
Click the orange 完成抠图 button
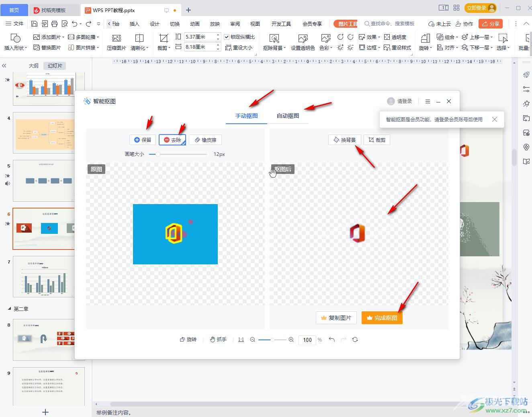coord(382,318)
